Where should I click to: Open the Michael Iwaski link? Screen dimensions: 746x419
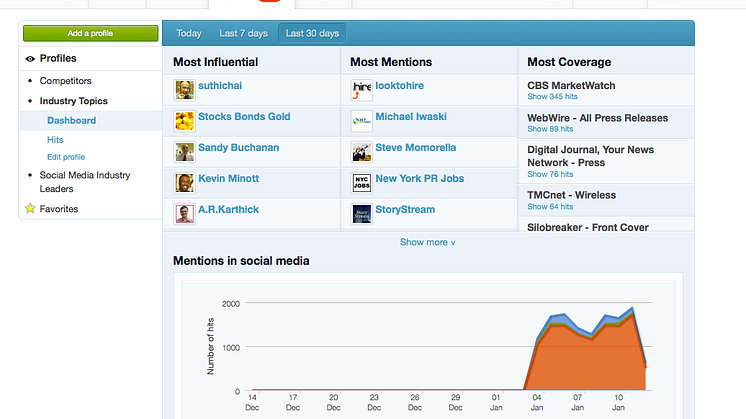click(411, 117)
